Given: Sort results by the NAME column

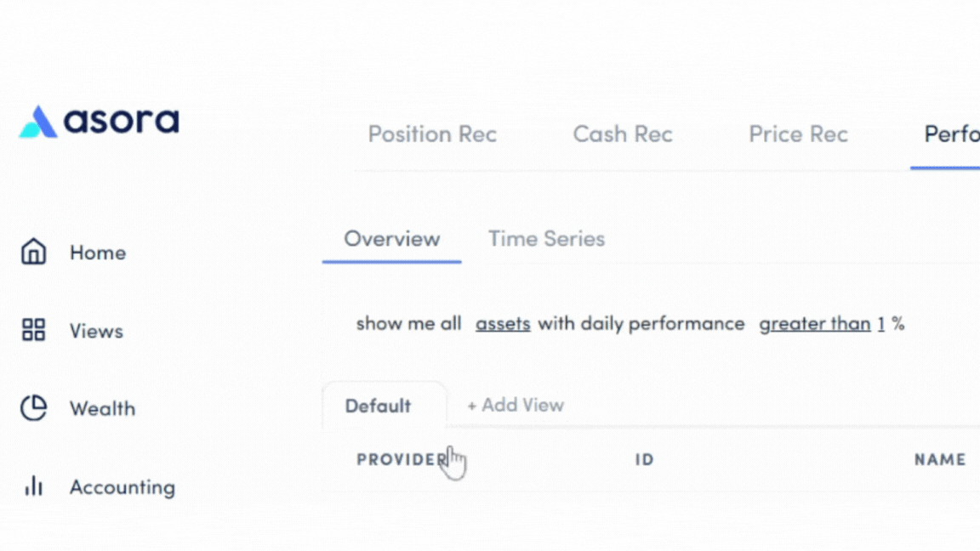Looking at the screenshot, I should coord(939,459).
